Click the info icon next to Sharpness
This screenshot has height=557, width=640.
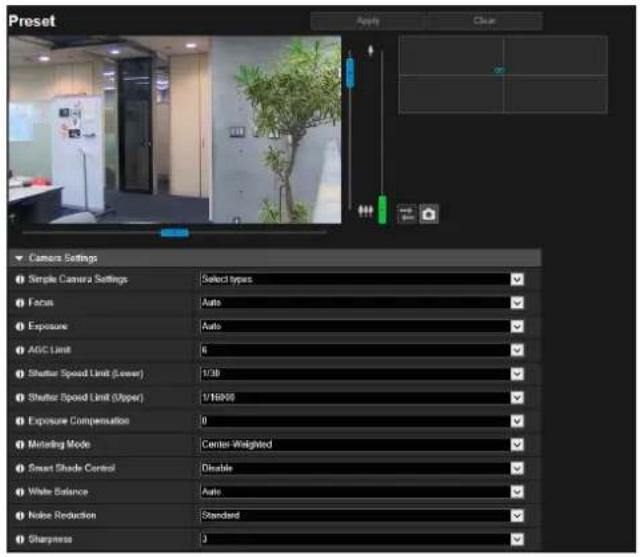(20, 539)
